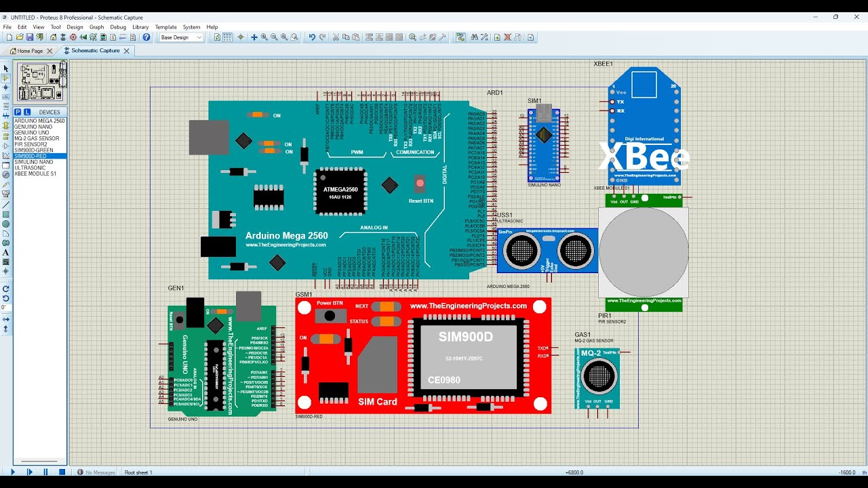
Task: Open the 3D Visualizer icon
Action: click(83, 37)
